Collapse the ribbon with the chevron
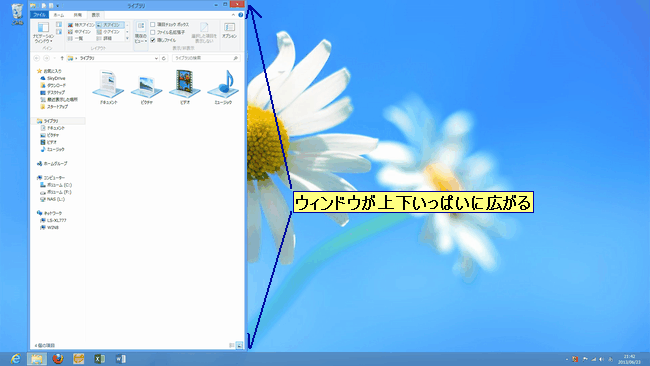The height and width of the screenshot is (366, 650). click(233, 15)
